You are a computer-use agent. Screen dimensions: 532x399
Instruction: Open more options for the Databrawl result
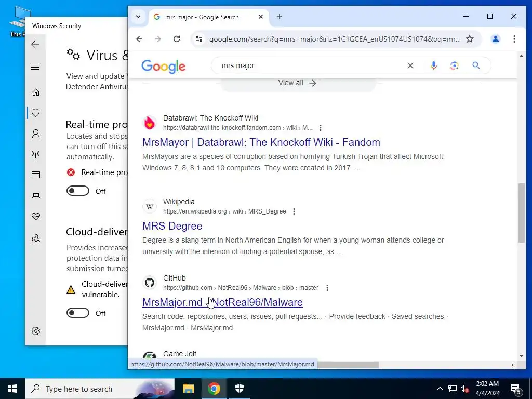(320, 128)
